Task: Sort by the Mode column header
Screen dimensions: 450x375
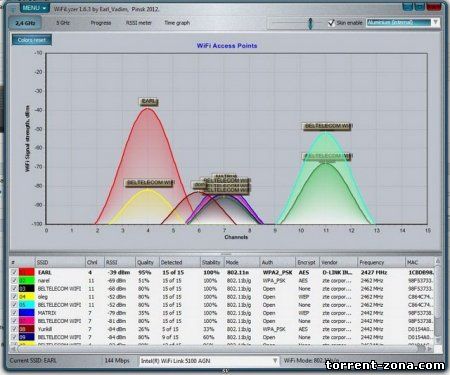Action: (x=242, y=262)
